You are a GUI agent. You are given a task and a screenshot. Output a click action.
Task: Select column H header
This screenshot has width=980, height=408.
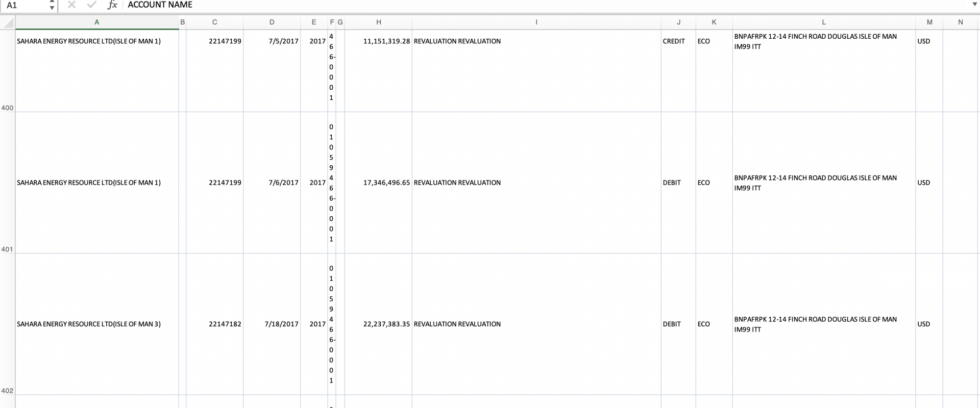click(378, 22)
